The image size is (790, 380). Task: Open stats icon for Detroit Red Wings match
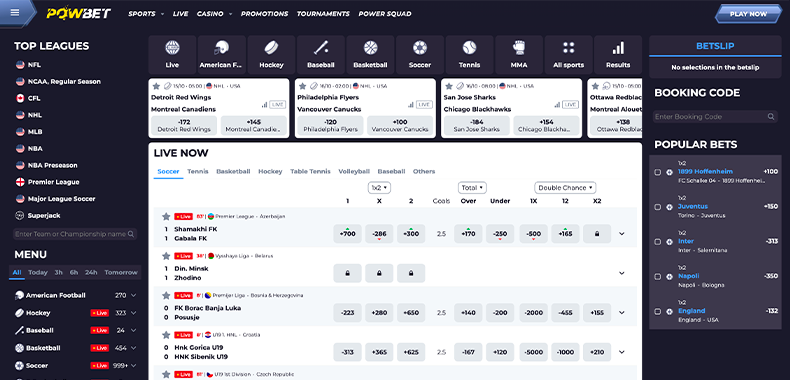pyautogui.click(x=265, y=105)
